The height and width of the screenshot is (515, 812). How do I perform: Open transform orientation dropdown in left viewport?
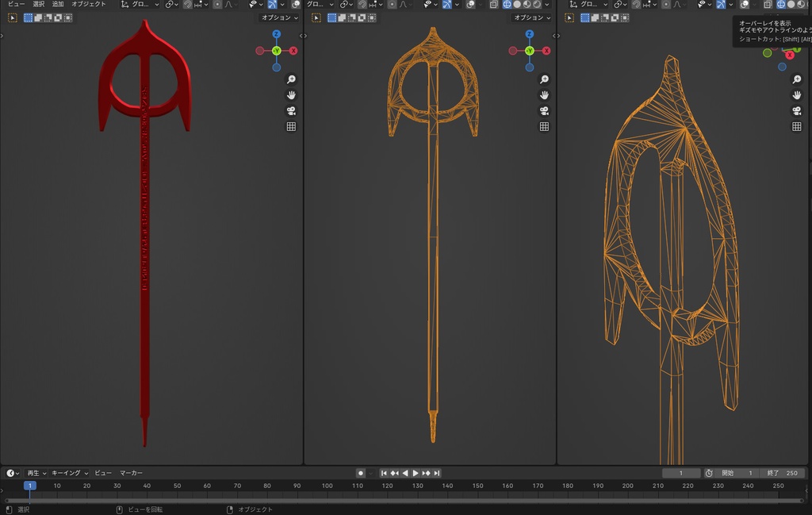[140, 4]
